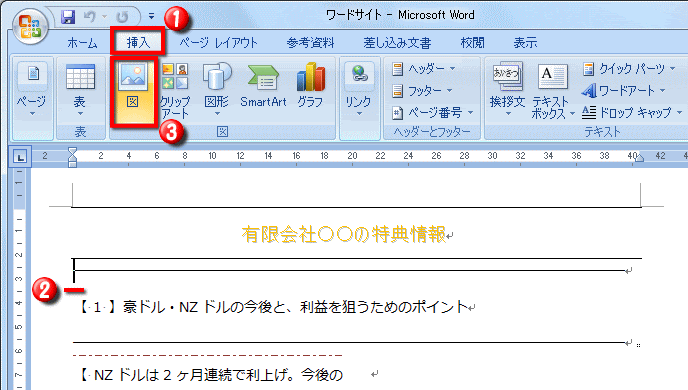The height and width of the screenshot is (390, 688).
Task: Click the horizontal ruler at mark 20
Action: pyautogui.click(x=352, y=156)
